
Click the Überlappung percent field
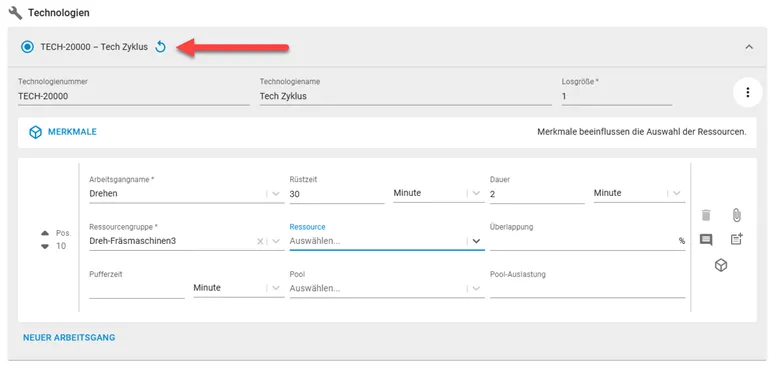coord(587,241)
